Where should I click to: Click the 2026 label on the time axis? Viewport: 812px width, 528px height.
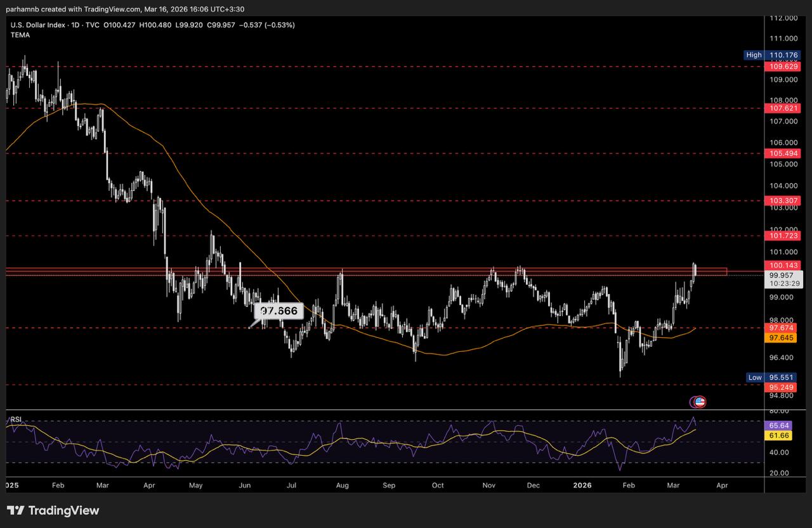pyautogui.click(x=582, y=485)
